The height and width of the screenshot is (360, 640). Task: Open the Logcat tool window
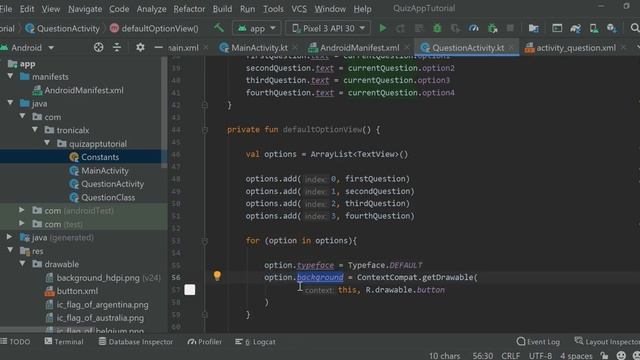coord(256,342)
